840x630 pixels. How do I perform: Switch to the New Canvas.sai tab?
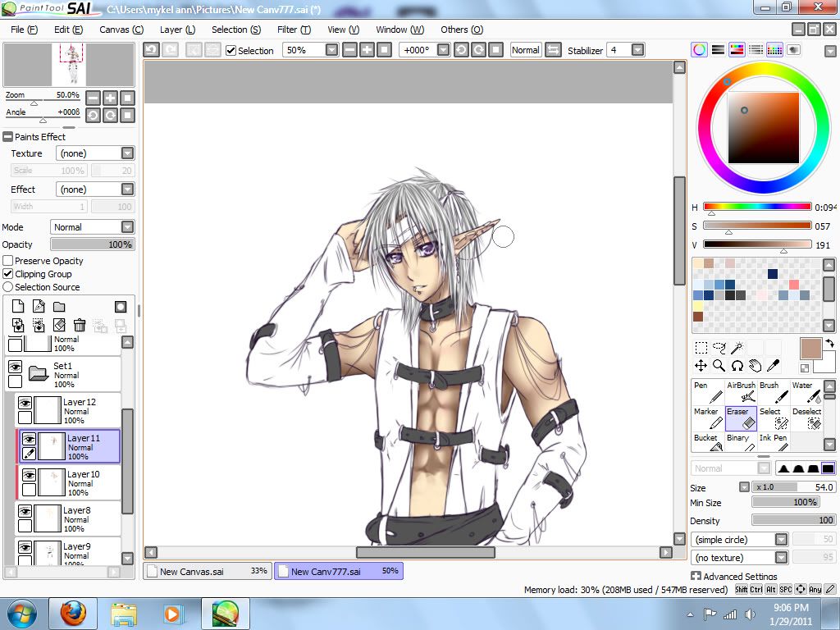(208, 571)
